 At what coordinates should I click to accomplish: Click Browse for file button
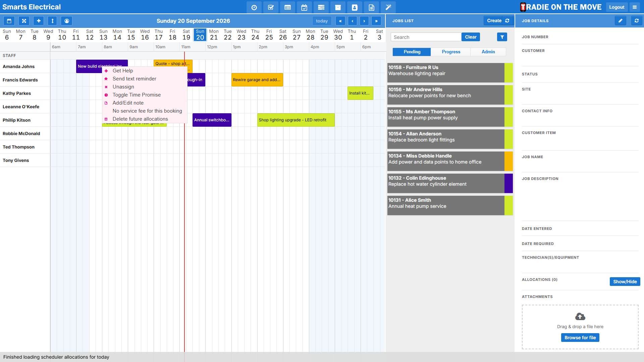click(x=580, y=338)
